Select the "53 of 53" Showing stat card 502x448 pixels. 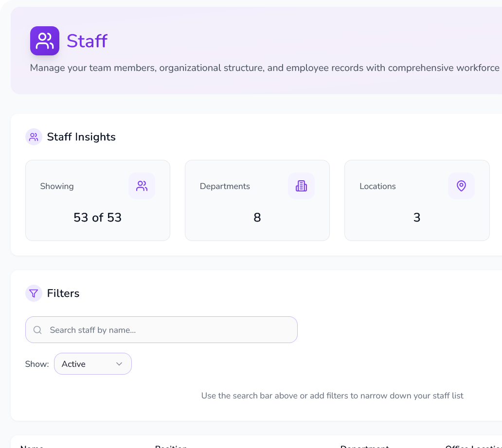[x=97, y=200]
